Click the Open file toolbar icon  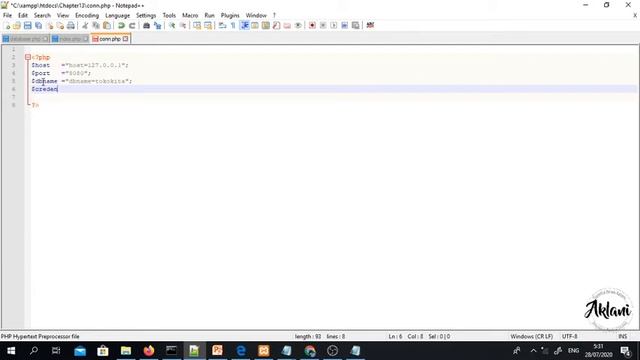[17, 26]
